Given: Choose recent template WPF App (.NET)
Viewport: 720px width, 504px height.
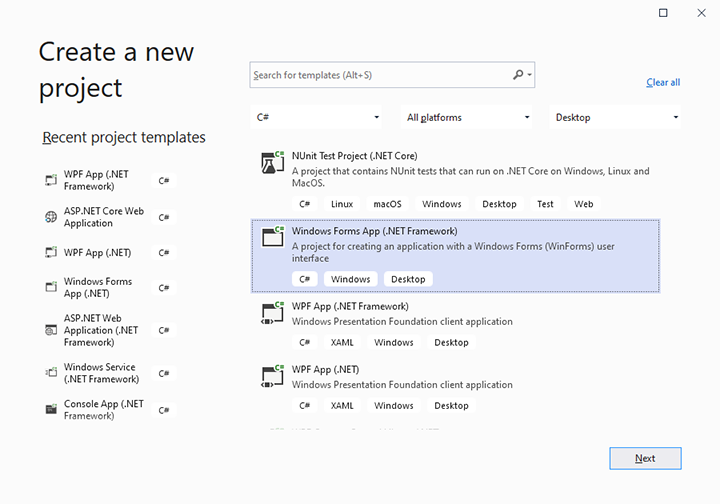Looking at the screenshot, I should (x=110, y=252).
